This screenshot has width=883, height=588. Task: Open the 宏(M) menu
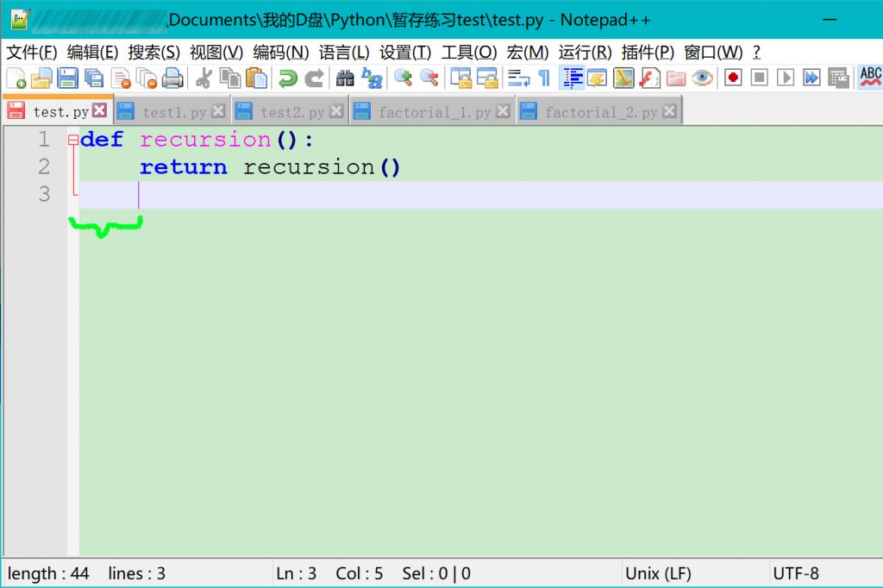[527, 53]
